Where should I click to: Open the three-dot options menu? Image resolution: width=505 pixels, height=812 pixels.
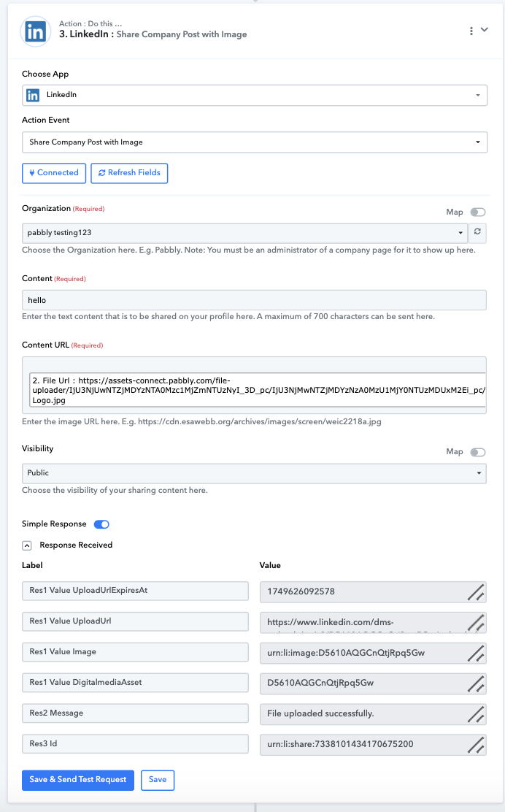coord(471,31)
